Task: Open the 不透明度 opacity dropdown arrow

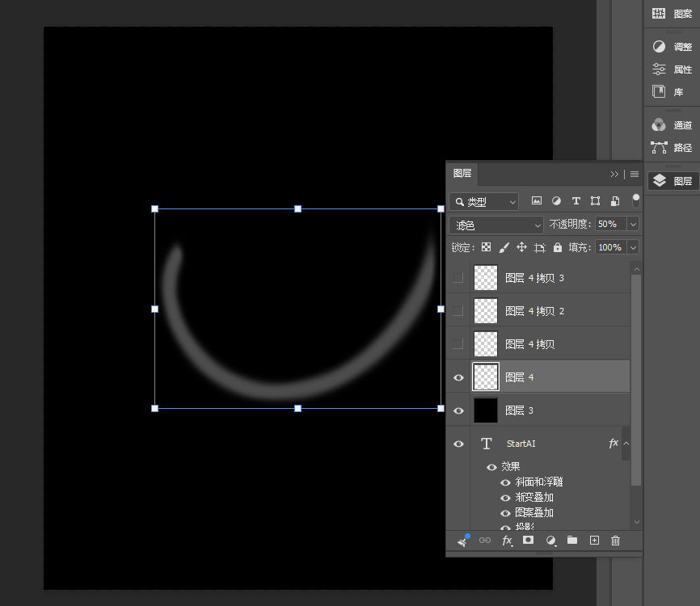Action: click(633, 224)
